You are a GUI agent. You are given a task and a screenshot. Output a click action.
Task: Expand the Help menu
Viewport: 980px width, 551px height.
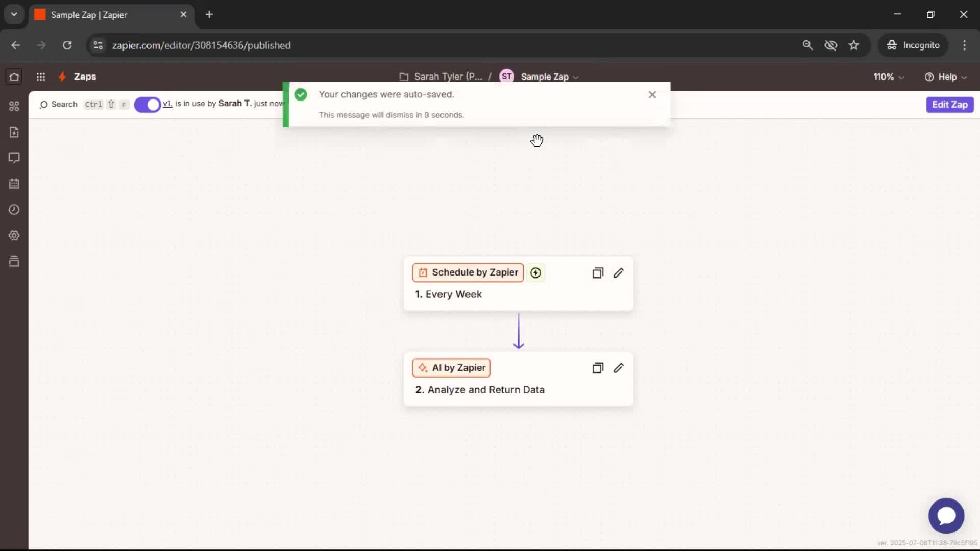(946, 77)
